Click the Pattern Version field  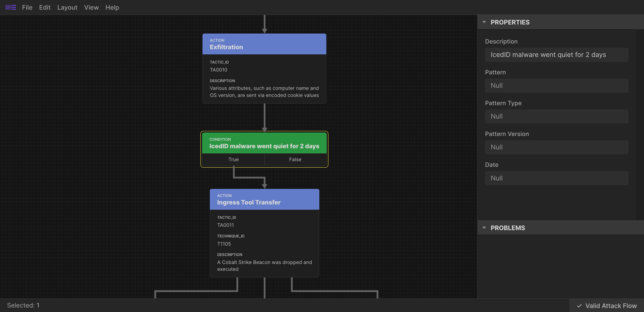coord(556,147)
